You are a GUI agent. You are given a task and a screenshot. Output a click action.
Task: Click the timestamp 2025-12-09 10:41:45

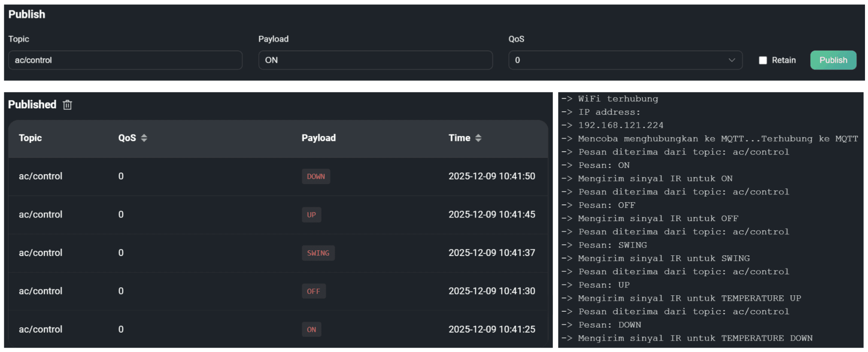(492, 215)
